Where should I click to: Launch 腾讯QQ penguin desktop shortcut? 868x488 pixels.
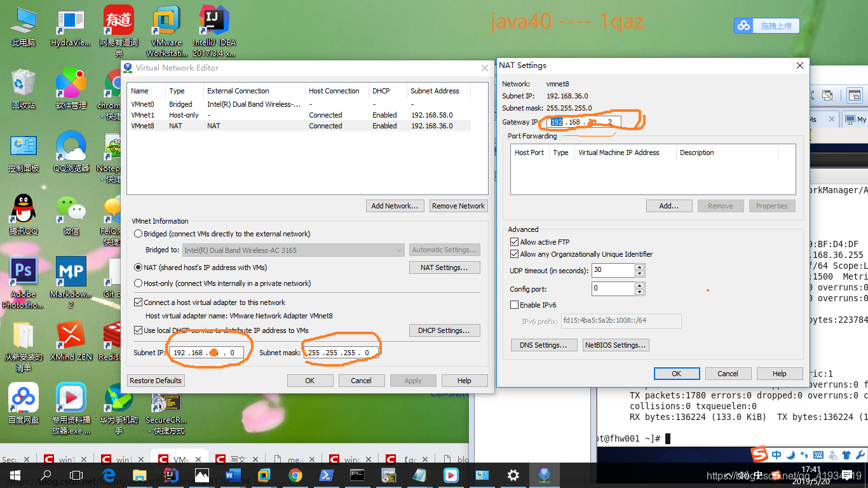pos(24,215)
